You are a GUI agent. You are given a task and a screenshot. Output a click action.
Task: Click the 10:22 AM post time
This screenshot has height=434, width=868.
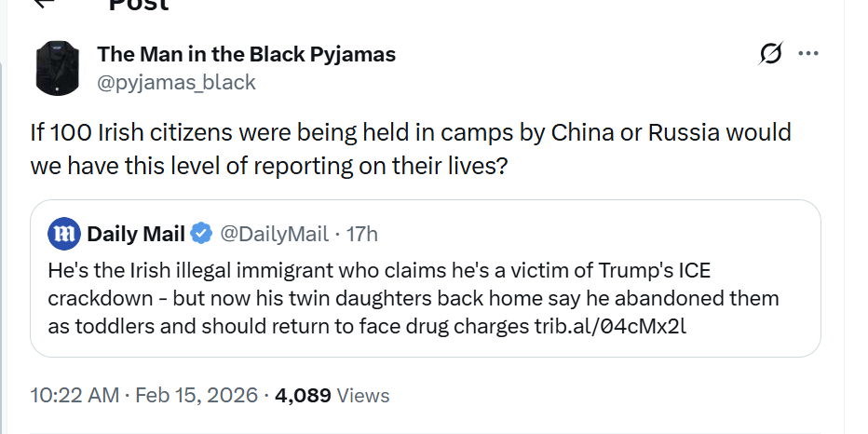point(75,395)
